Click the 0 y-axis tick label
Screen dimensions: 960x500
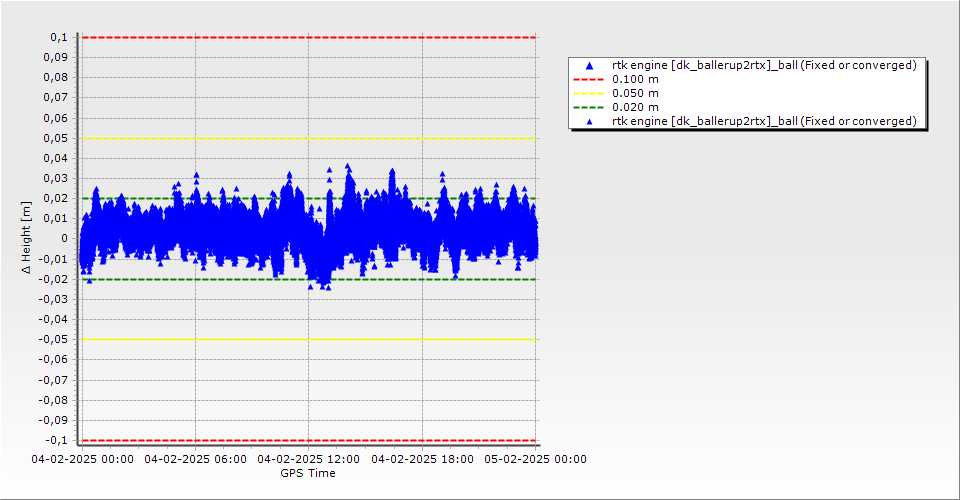click(x=65, y=239)
